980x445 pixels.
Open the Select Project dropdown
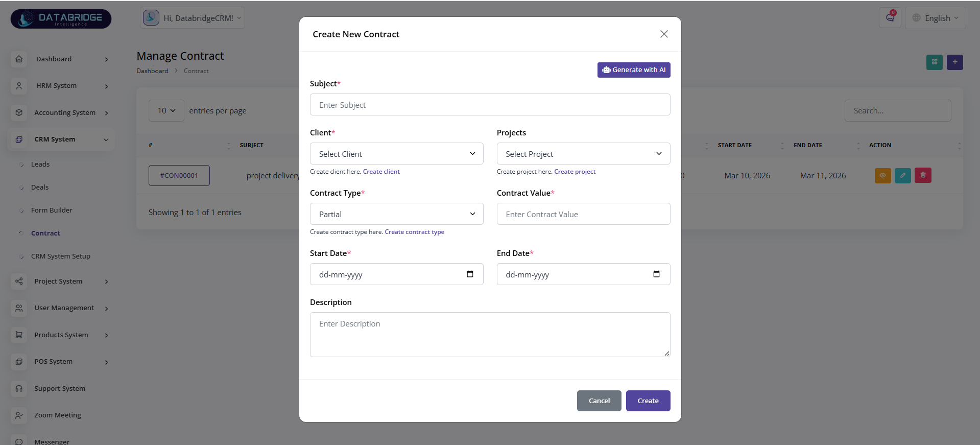click(x=583, y=154)
